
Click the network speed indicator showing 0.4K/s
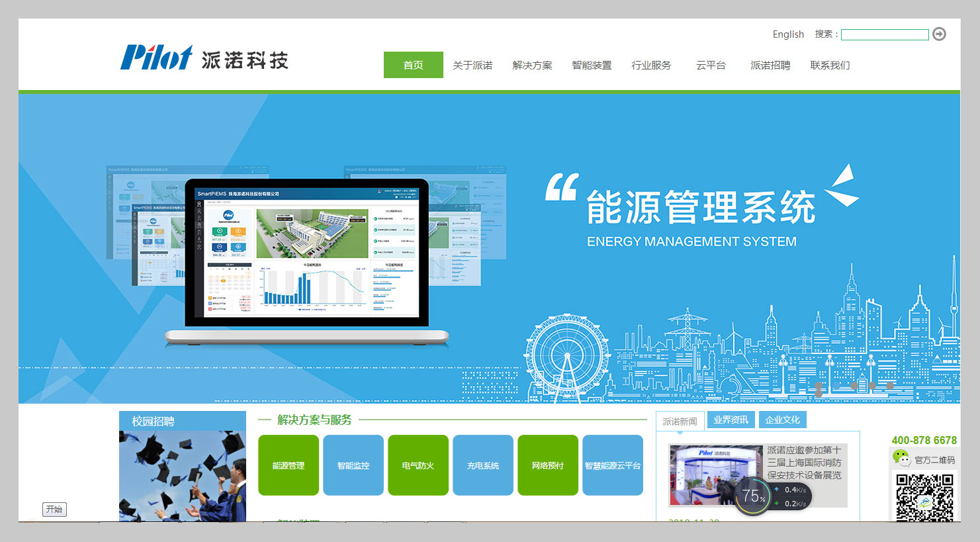pyautogui.click(x=791, y=490)
